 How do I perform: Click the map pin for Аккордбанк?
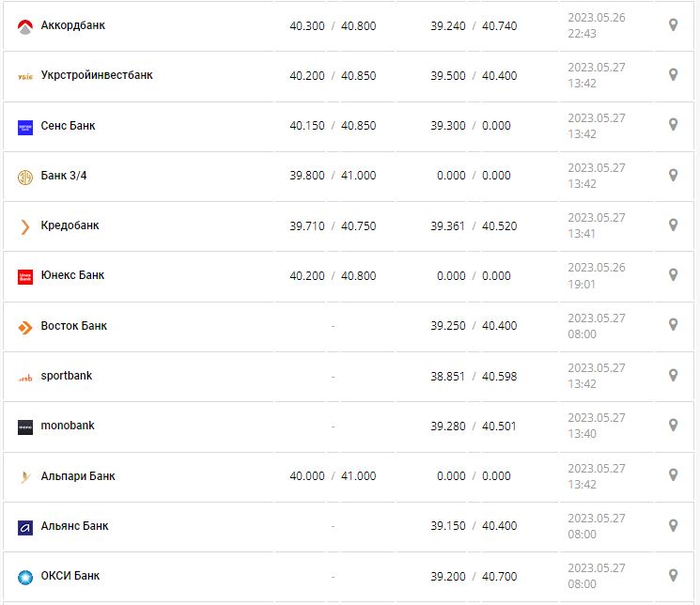coord(673,24)
